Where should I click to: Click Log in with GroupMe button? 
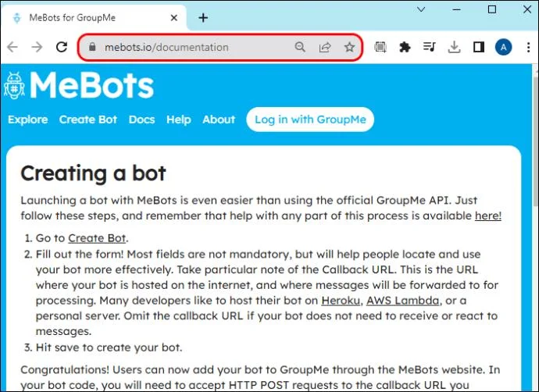[310, 119]
